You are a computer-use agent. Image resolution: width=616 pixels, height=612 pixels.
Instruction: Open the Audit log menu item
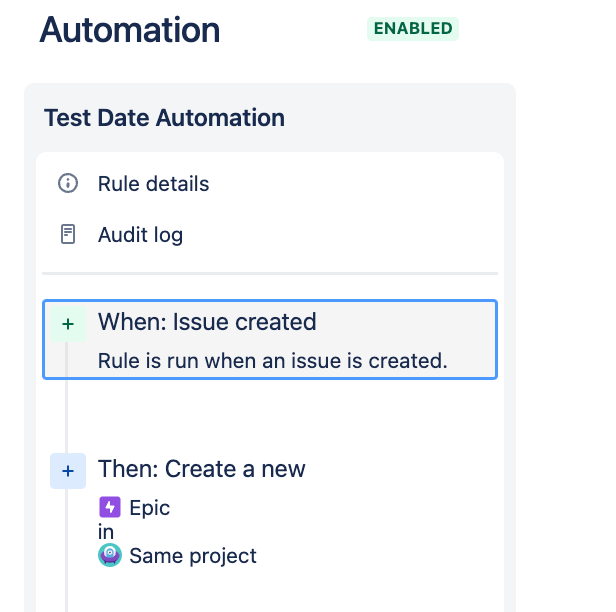tap(140, 235)
